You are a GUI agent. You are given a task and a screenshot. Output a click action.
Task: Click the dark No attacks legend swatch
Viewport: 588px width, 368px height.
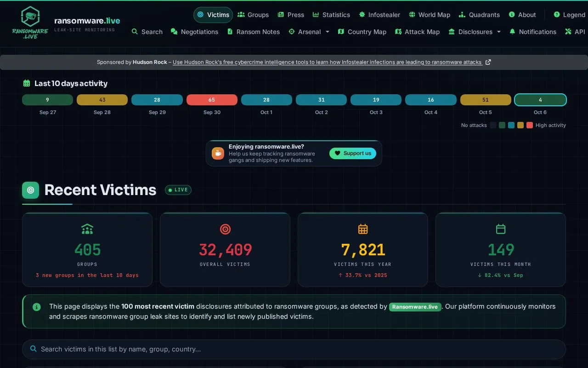tap(493, 125)
